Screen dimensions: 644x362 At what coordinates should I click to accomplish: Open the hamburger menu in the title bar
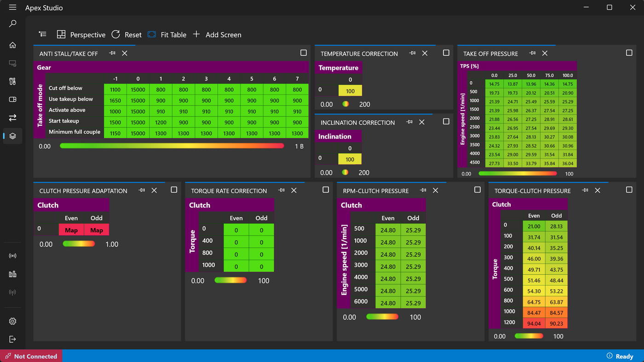tap(12, 7)
